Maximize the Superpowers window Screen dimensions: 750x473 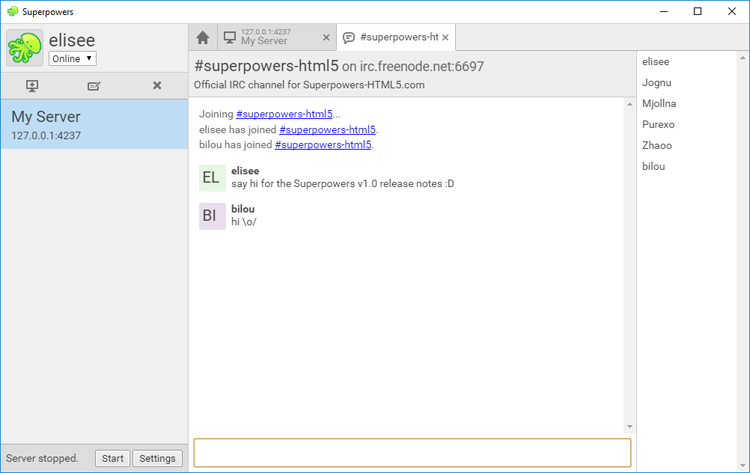tap(698, 11)
